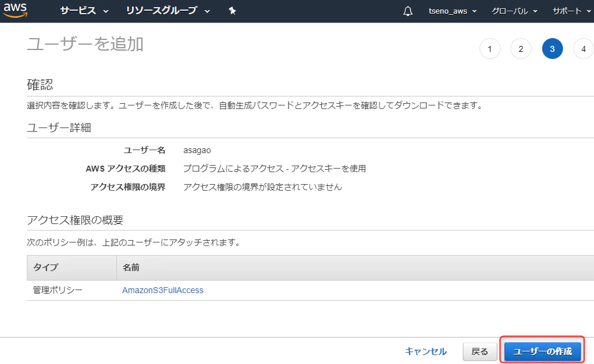Click the 戻る button
The image size is (594, 364).
pos(480,352)
